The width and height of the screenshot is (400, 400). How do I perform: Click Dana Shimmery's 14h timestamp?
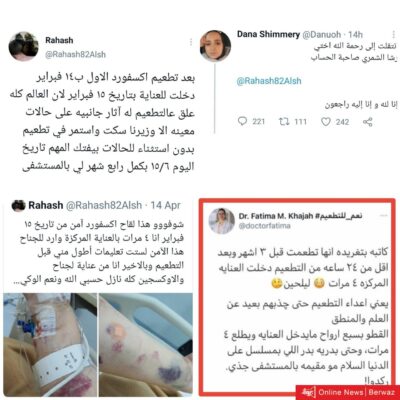[x=355, y=34]
